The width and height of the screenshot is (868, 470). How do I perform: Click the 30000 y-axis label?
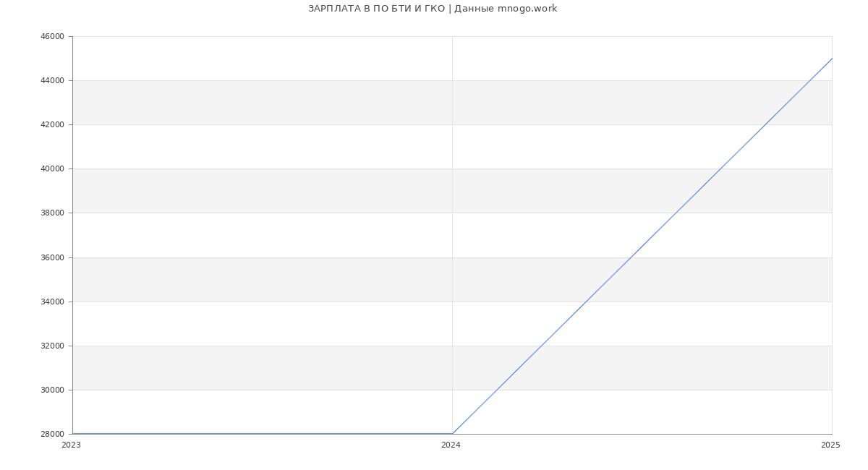pyautogui.click(x=54, y=390)
